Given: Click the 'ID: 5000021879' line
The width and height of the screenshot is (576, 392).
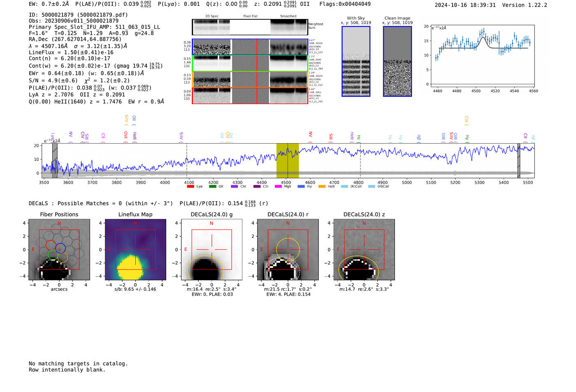Looking at the screenshot, I should (x=78, y=15).
